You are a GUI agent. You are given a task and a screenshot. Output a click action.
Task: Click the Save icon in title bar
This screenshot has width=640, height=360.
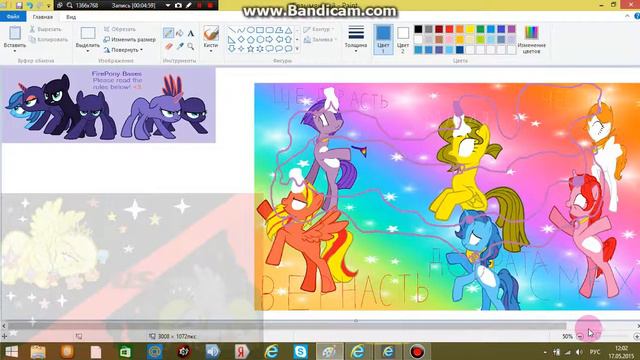19,5
